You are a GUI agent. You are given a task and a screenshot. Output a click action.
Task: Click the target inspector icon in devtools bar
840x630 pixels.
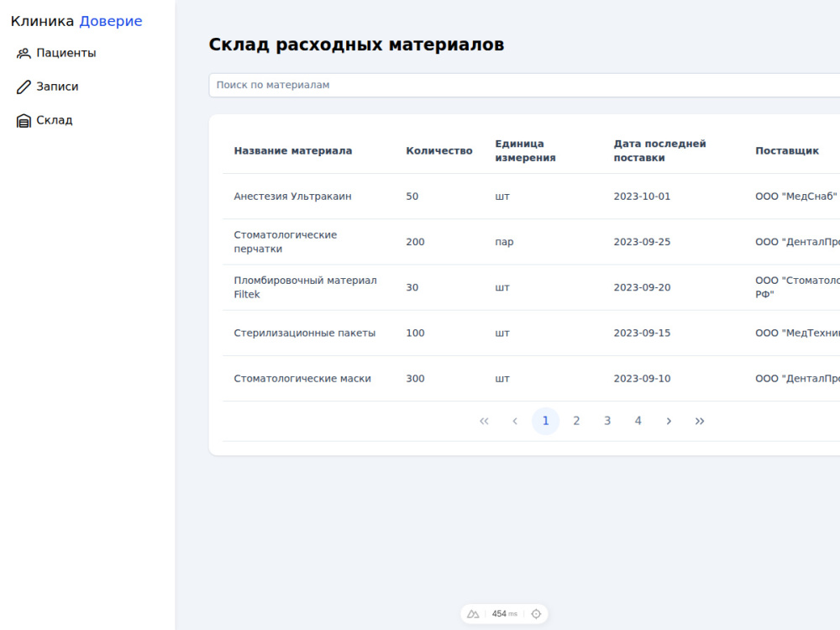coord(536,614)
